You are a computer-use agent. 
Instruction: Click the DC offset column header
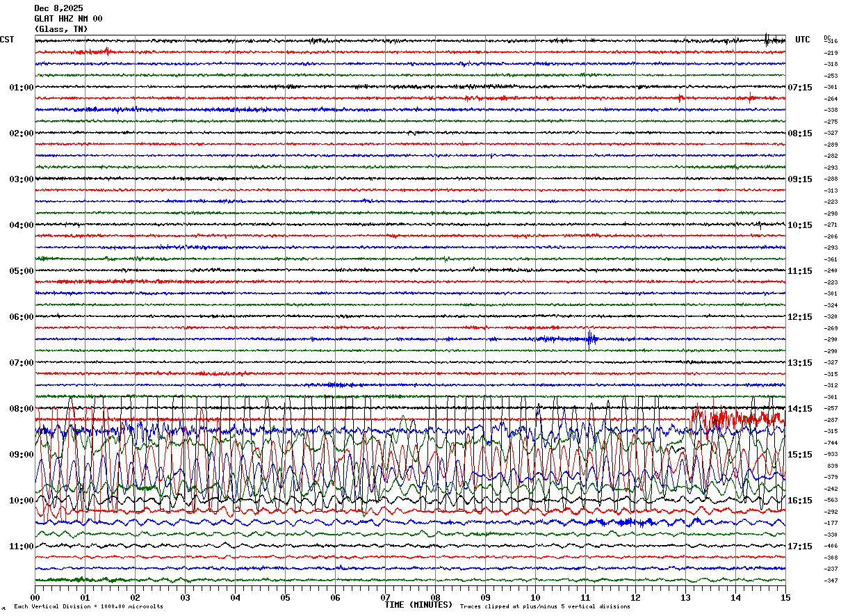[x=827, y=38]
